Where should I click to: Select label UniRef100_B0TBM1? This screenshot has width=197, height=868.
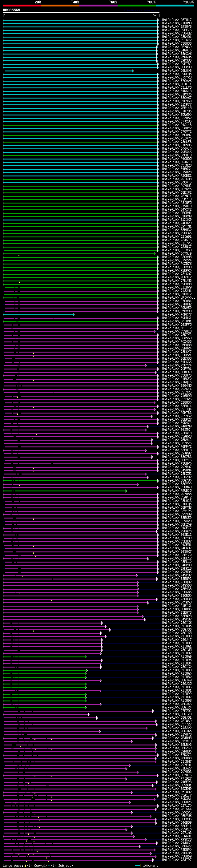click(x=177, y=321)
